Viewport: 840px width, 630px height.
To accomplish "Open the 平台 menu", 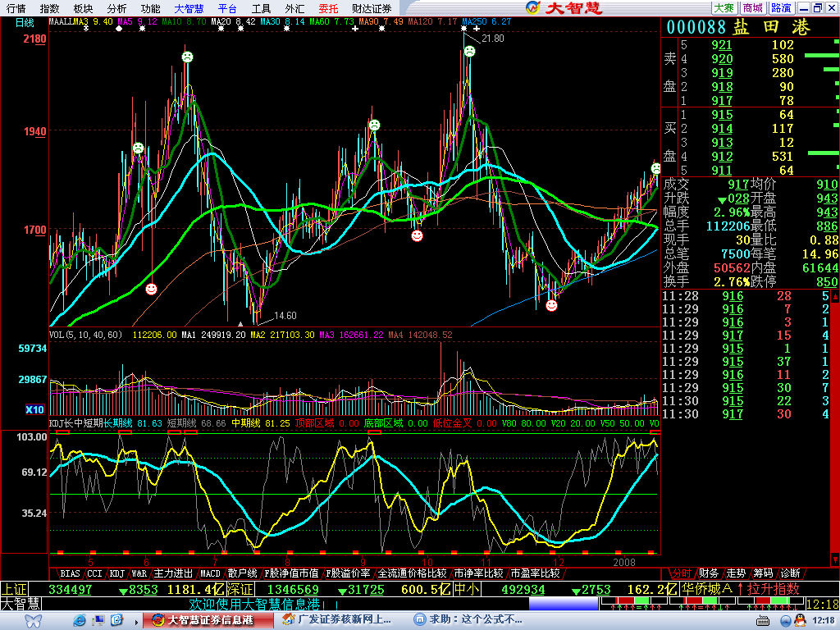I will (x=227, y=8).
